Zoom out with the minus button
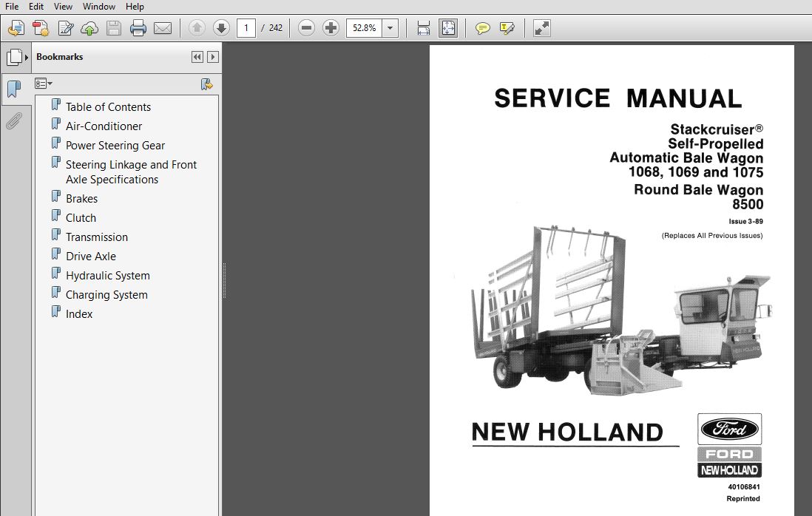This screenshot has width=812, height=516. pyautogui.click(x=306, y=28)
